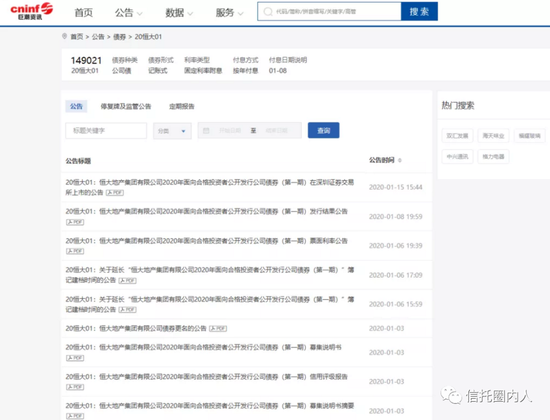
Task: Click hot search tag 海天味业
Action: (494, 135)
